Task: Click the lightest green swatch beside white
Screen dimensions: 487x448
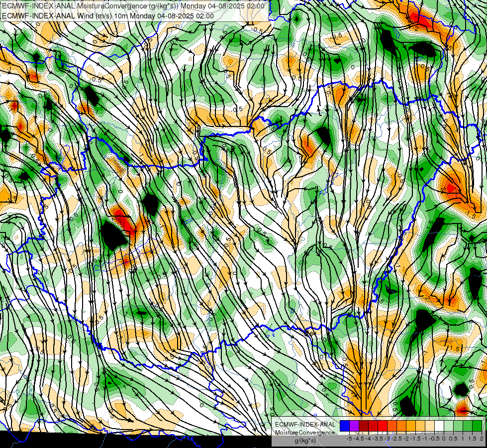Action: pos(449,426)
